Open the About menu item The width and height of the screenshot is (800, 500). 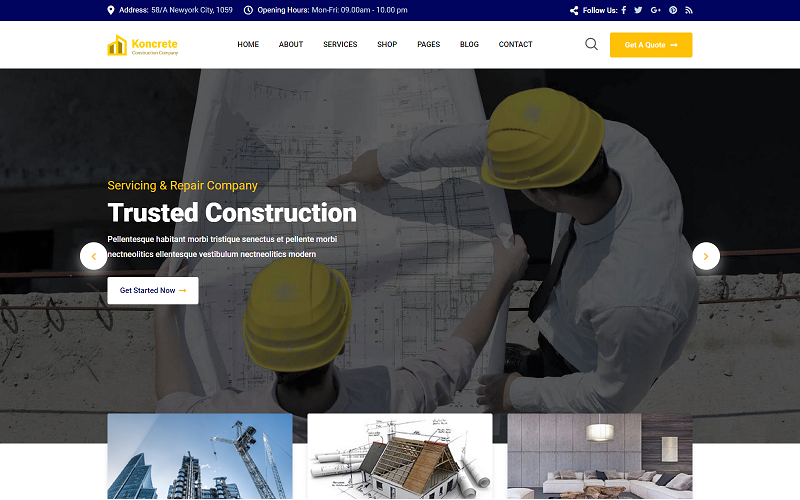coord(291,45)
